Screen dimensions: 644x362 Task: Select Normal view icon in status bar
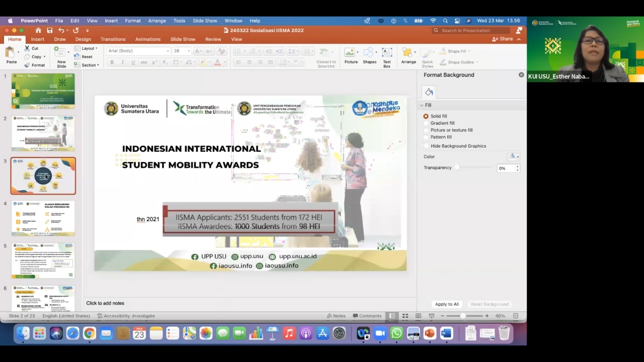tap(392, 316)
